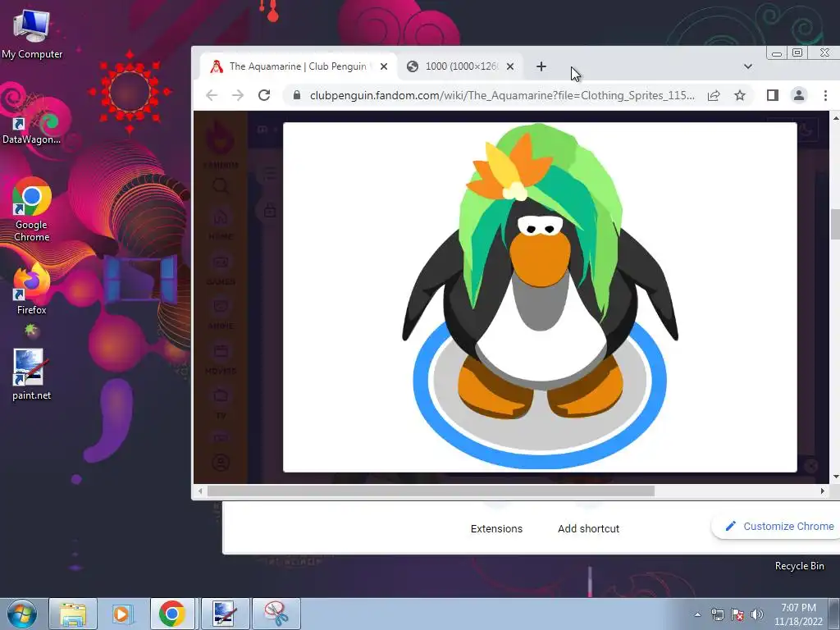Open Windows Media Player from taskbar
The height and width of the screenshot is (630, 840).
click(x=122, y=614)
